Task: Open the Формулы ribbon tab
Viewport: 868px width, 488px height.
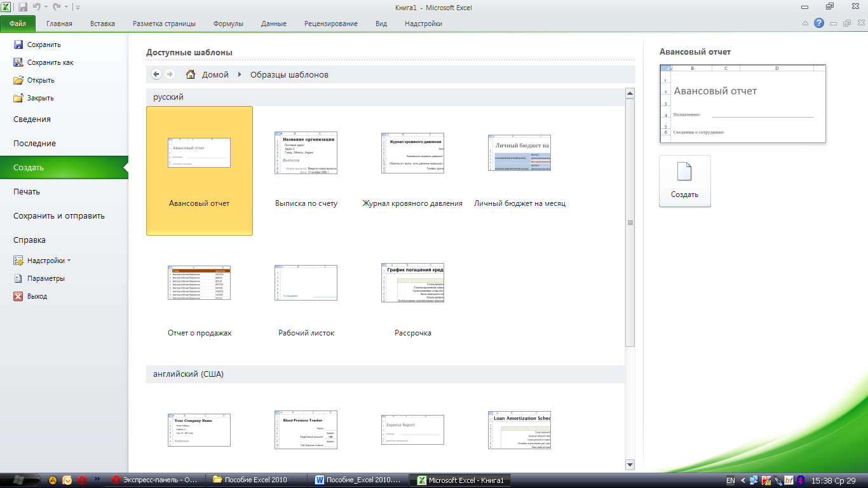Action: pyautogui.click(x=228, y=24)
